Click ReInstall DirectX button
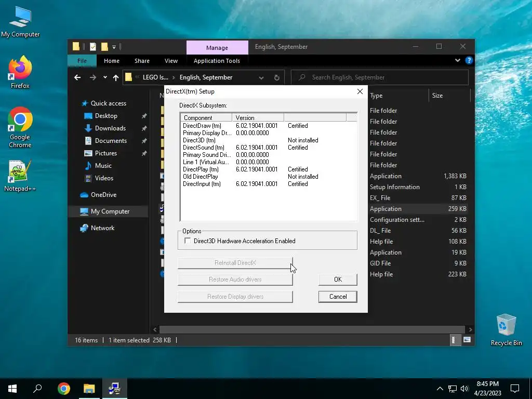532x399 pixels. pyautogui.click(x=235, y=263)
